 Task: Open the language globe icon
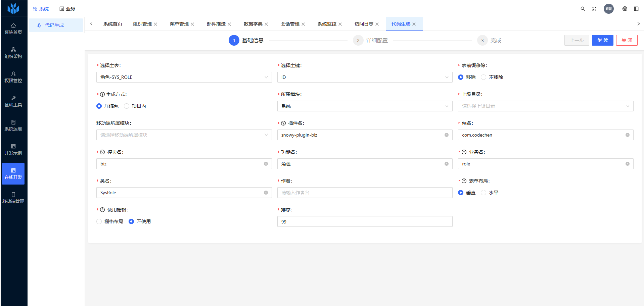625,9
